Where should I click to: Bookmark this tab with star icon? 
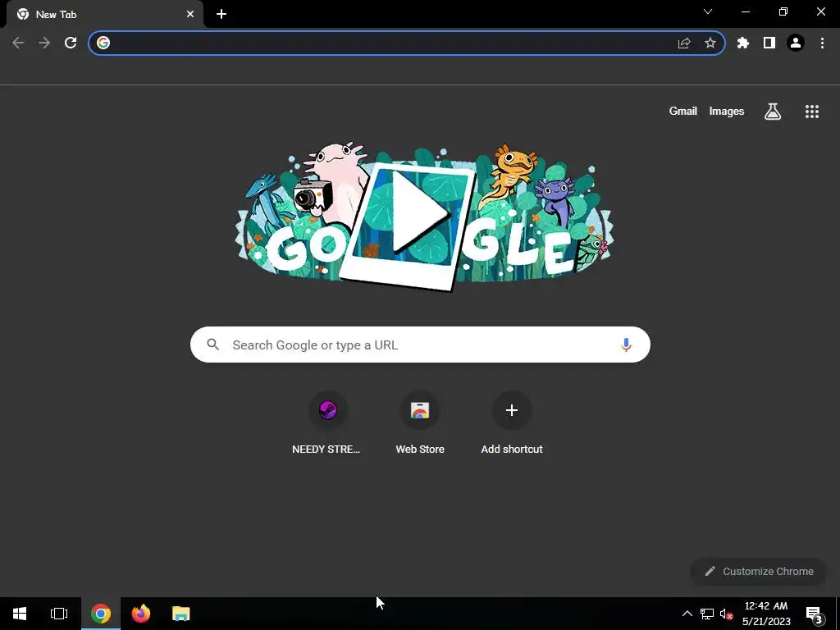(x=710, y=43)
